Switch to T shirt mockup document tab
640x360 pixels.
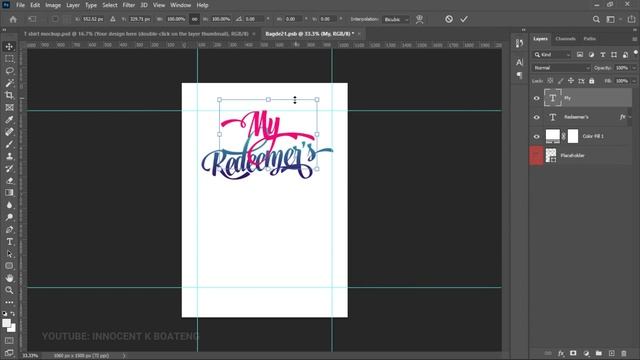[137, 34]
